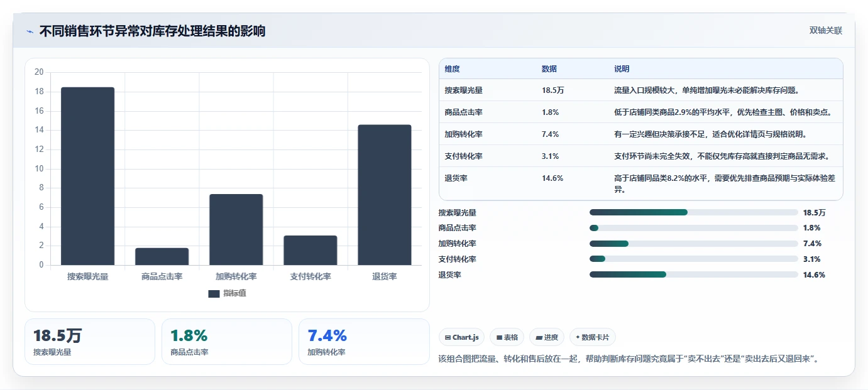Image resolution: width=868 pixels, height=390 pixels.
Task: Click the footer note starting 该组合图把流量
Action: (x=628, y=359)
